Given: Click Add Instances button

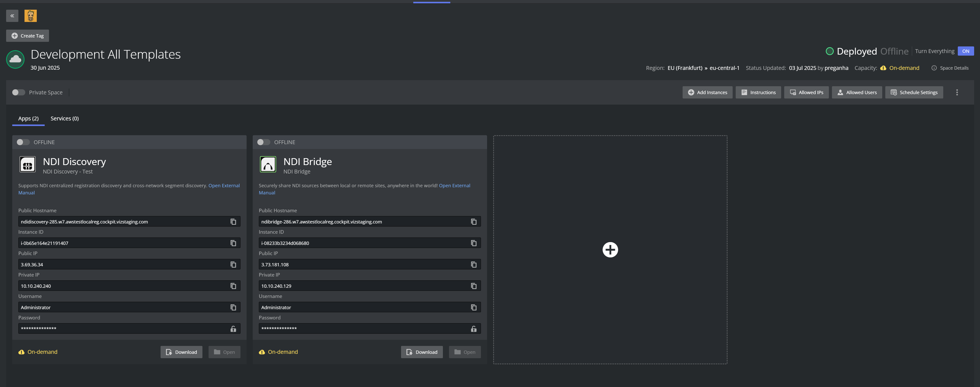Looking at the screenshot, I should coord(707,92).
